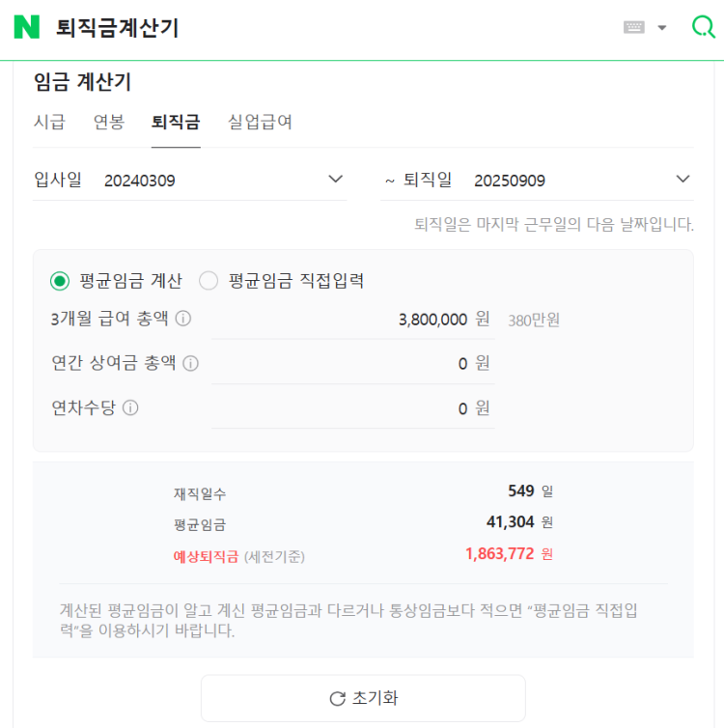Open the 실업급여 tab

pyautogui.click(x=260, y=122)
